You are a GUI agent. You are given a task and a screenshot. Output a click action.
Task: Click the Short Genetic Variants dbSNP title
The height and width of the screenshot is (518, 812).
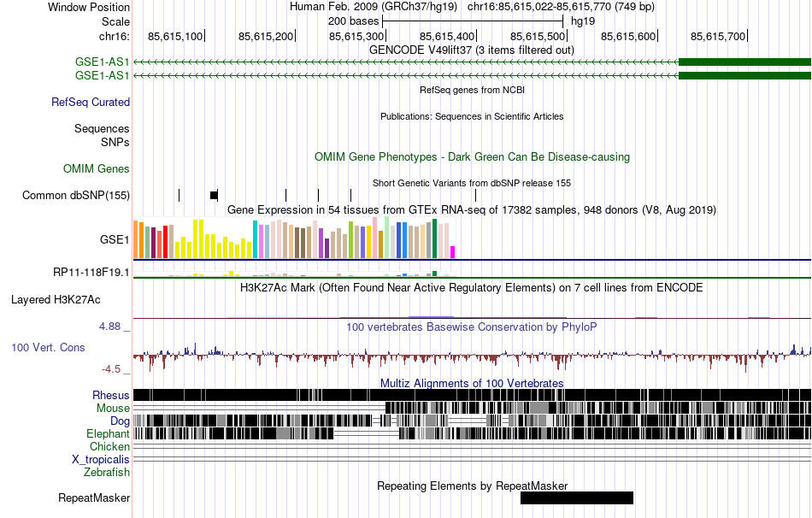(472, 183)
